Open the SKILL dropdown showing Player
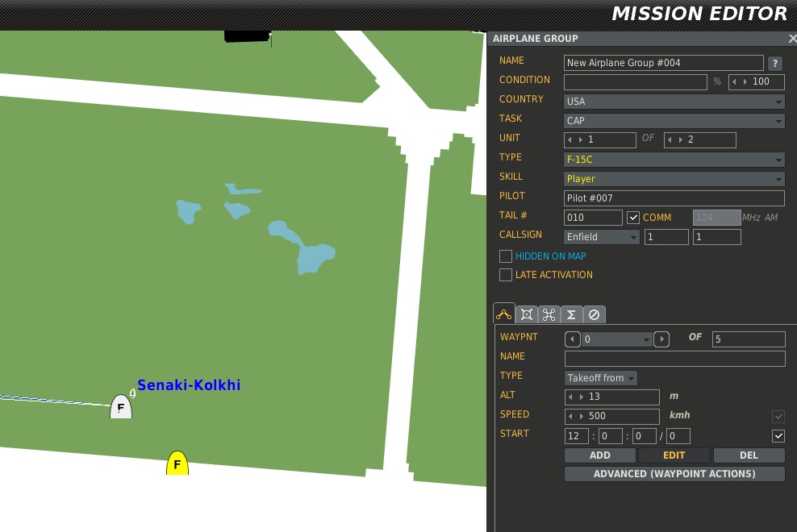The height and width of the screenshot is (532, 797). 674,178
